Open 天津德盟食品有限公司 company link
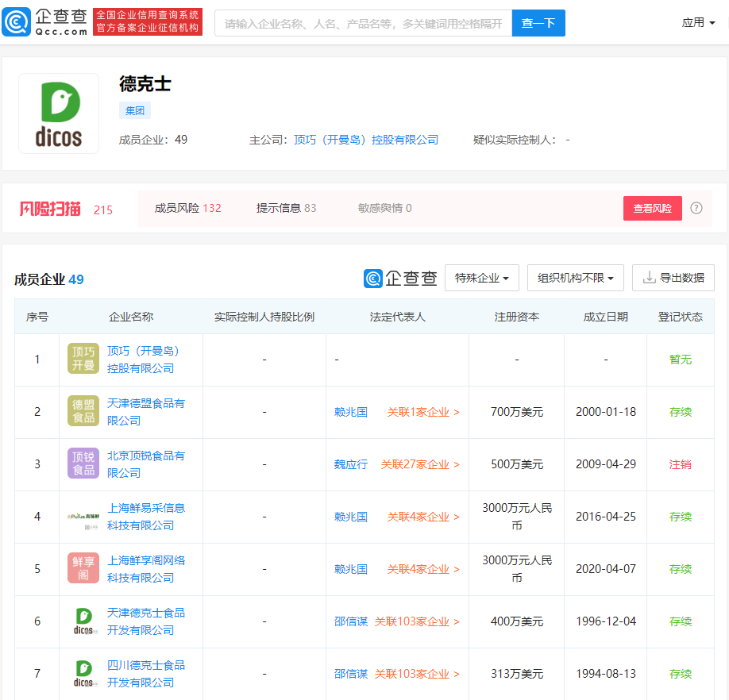729x700 pixels. click(146, 412)
